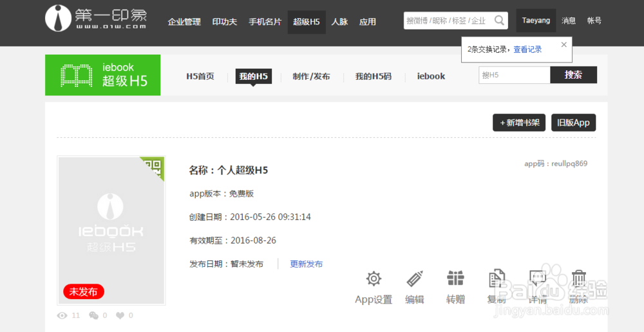The width and height of the screenshot is (644, 332).
Task: Open the 详情 details icon
Action: pyautogui.click(x=537, y=278)
